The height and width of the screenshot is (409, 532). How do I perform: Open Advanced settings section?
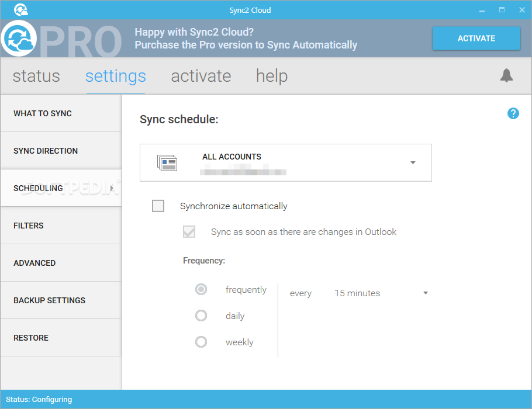pos(61,263)
